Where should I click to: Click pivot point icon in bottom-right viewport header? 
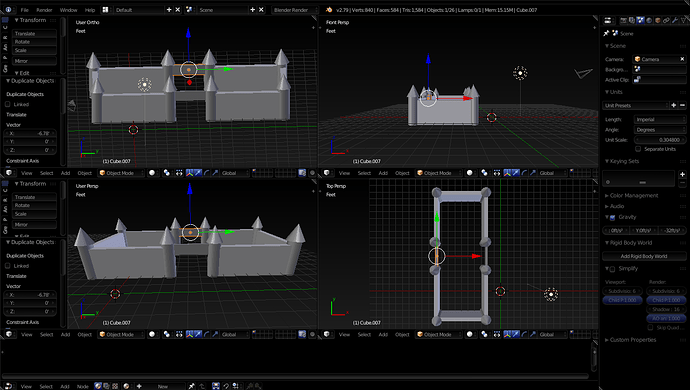[484, 335]
